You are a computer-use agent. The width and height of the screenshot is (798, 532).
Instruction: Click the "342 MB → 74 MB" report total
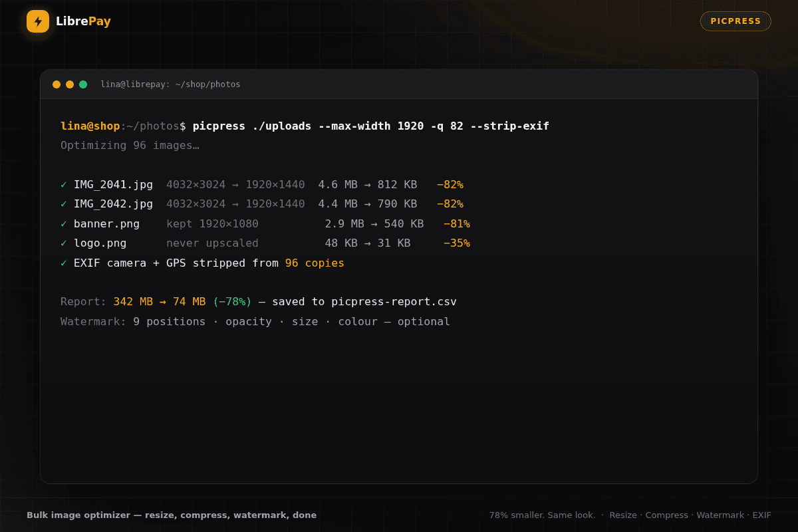point(160,302)
